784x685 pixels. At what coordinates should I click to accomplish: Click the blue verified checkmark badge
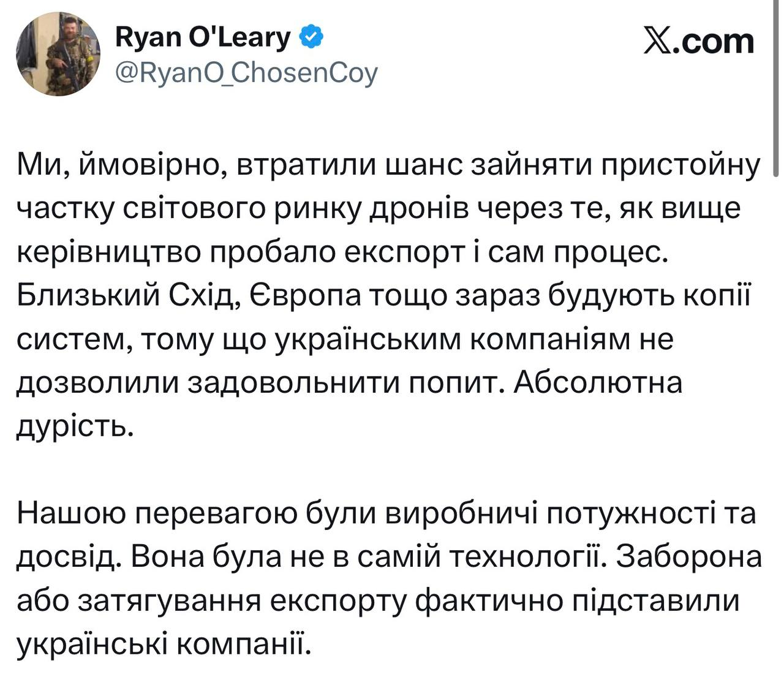click(312, 39)
